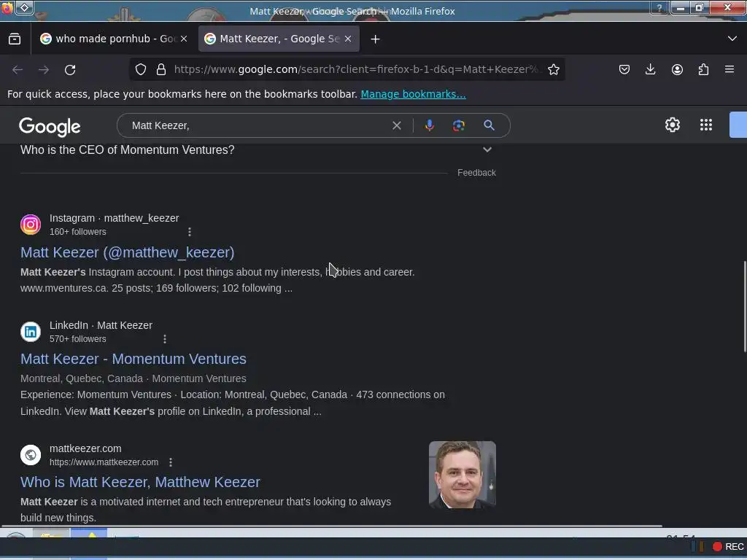Viewport: 747px width, 560px height.
Task: Open Firefox hamburger application menu
Action: (729, 69)
